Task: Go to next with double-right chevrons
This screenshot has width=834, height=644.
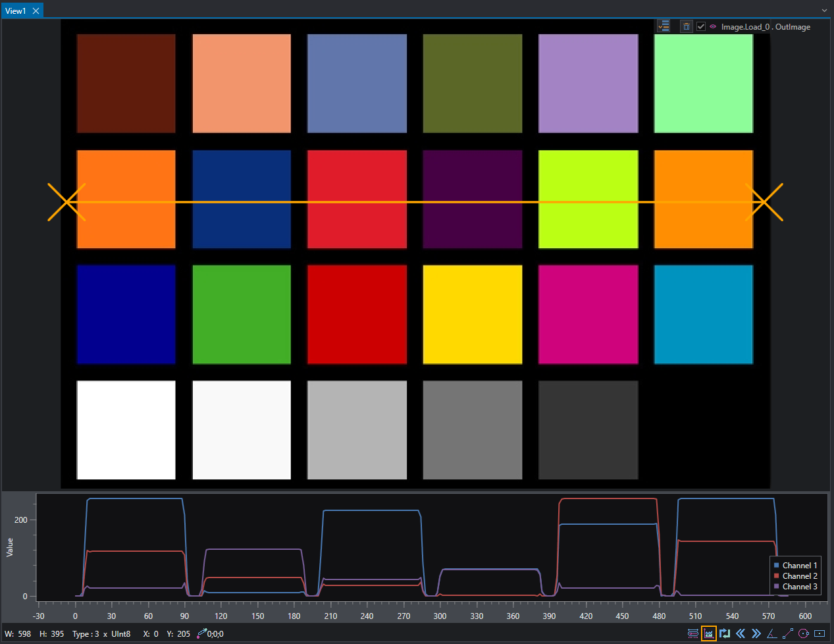Action: (756, 633)
